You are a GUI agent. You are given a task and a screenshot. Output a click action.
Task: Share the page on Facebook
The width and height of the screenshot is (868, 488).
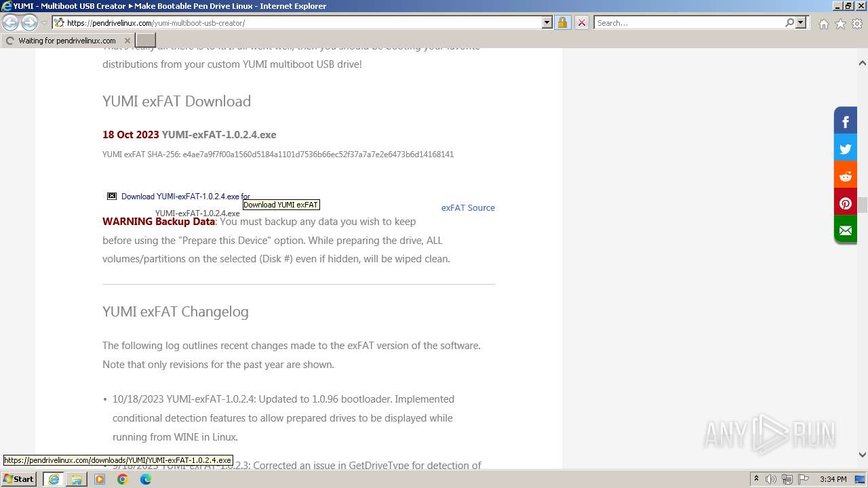click(x=846, y=122)
